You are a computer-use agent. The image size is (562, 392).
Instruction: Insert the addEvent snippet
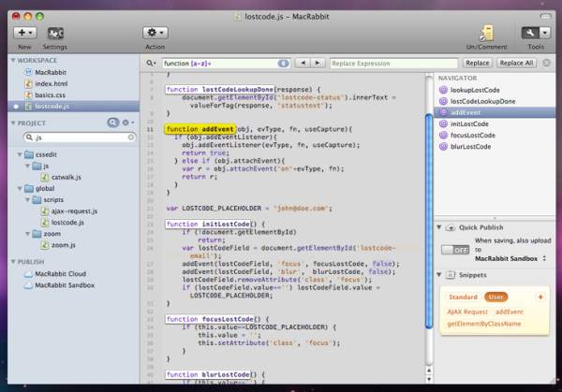tap(510, 312)
